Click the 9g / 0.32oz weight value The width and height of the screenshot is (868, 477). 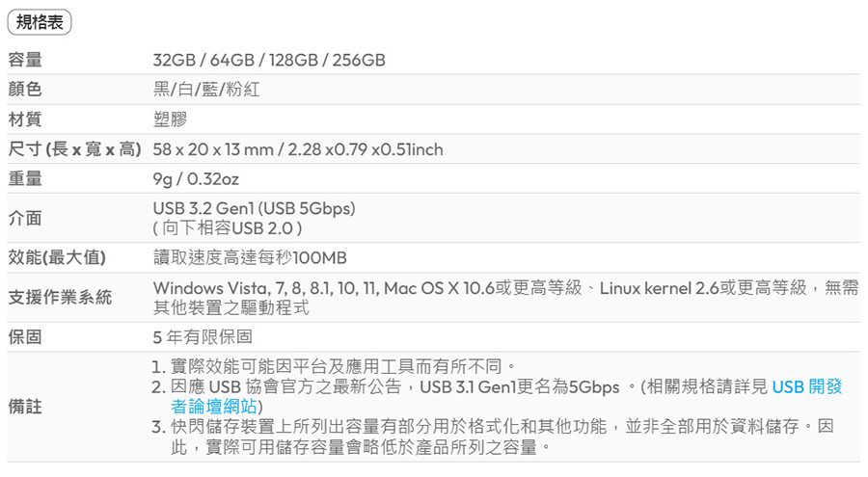coord(196,179)
